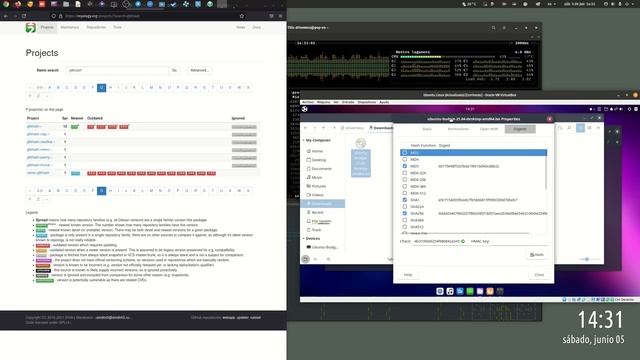
Task: Click the music player icon in Budgie dock
Action: [450, 291]
